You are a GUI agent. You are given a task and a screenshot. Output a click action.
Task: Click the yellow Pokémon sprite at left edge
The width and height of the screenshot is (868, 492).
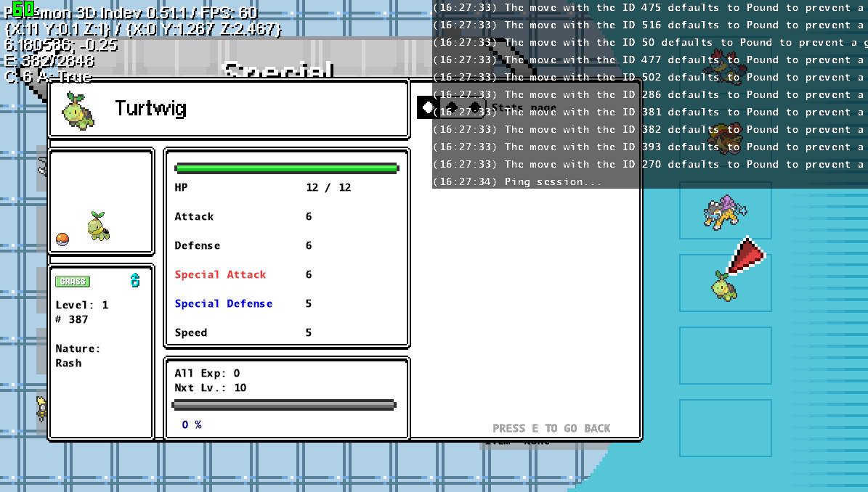click(41, 408)
